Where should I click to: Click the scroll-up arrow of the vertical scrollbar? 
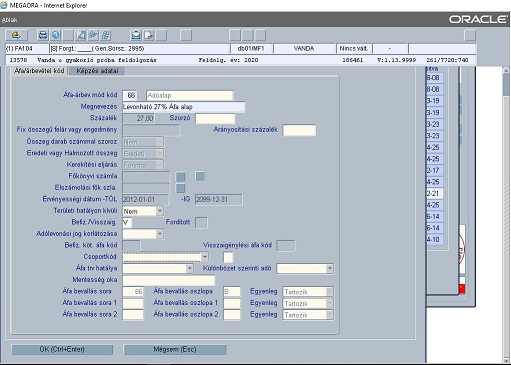tap(506, 70)
